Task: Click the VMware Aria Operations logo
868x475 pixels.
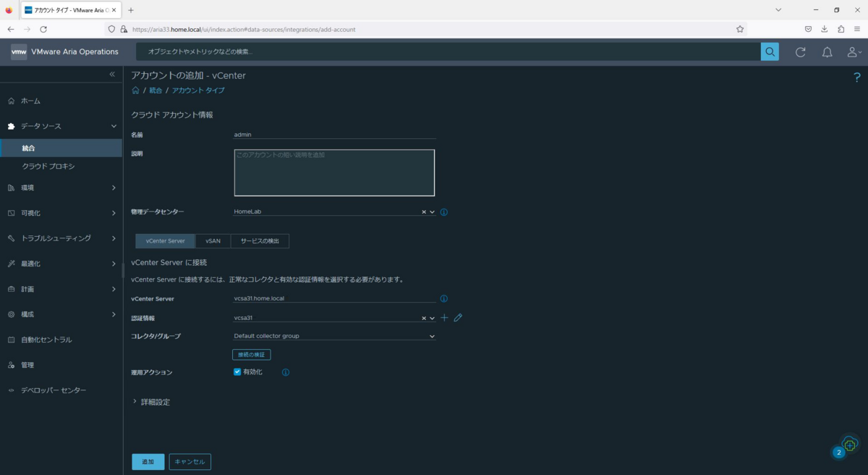Action: coord(64,51)
